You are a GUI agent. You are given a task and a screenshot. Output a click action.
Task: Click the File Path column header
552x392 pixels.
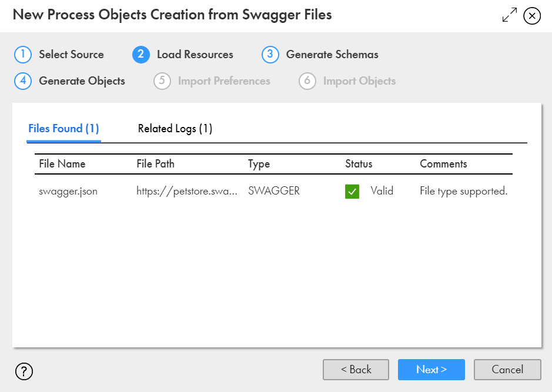click(155, 164)
